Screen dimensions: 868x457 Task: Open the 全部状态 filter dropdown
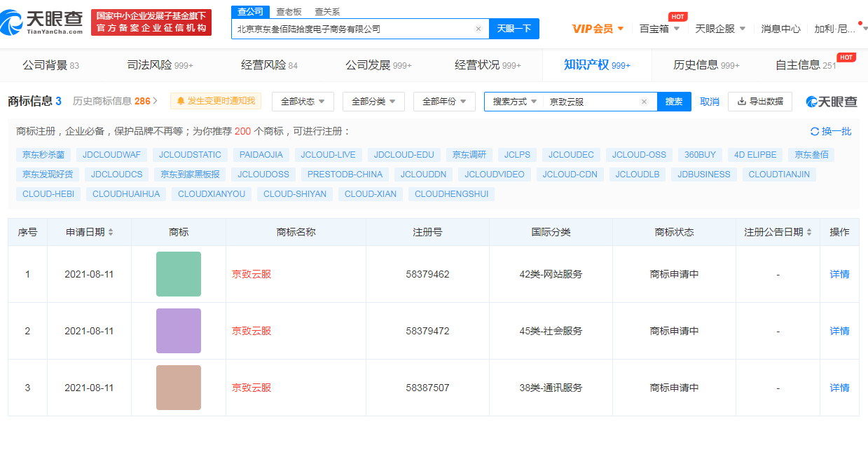(x=303, y=102)
